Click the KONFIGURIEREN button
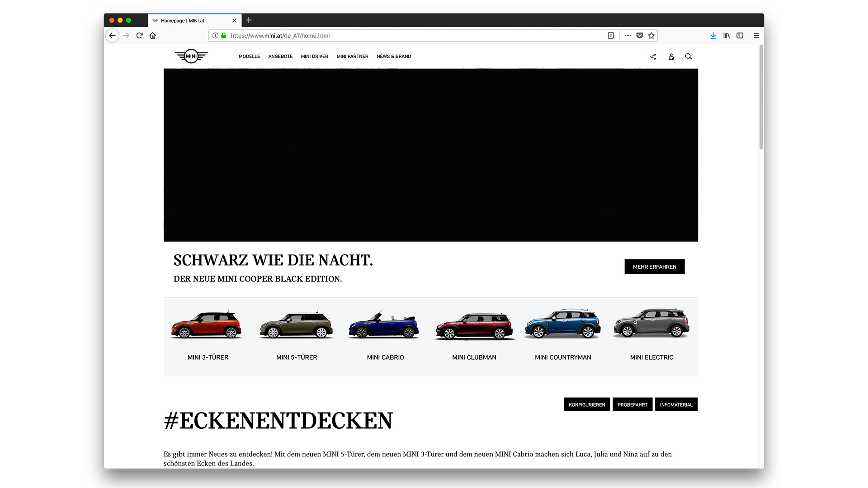The width and height of the screenshot is (868, 488). [587, 404]
